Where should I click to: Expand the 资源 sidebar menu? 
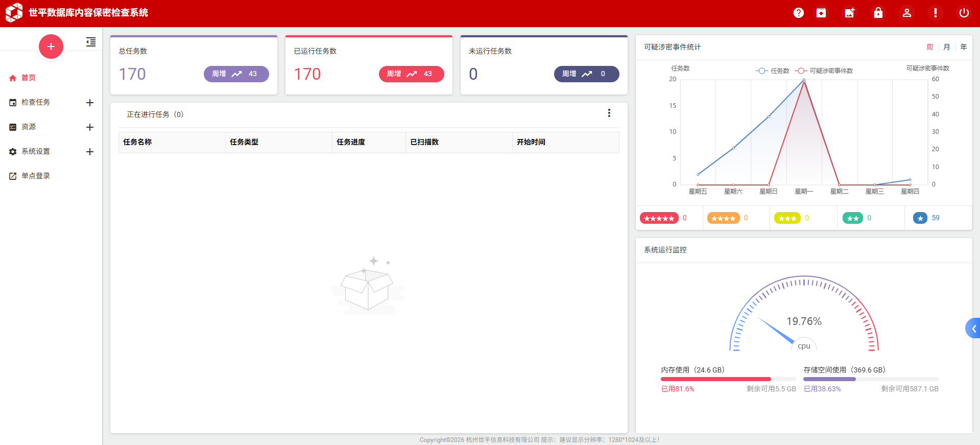(89, 127)
